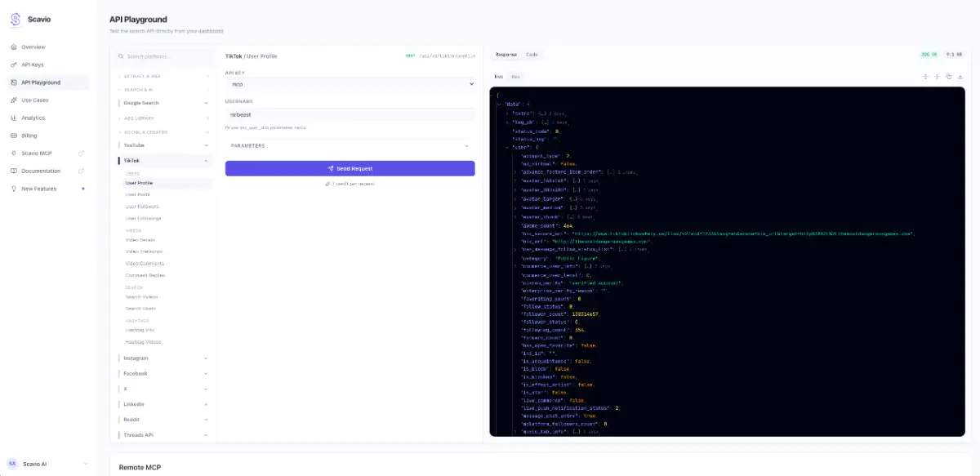Collapse the TikTok platform group

163,161
